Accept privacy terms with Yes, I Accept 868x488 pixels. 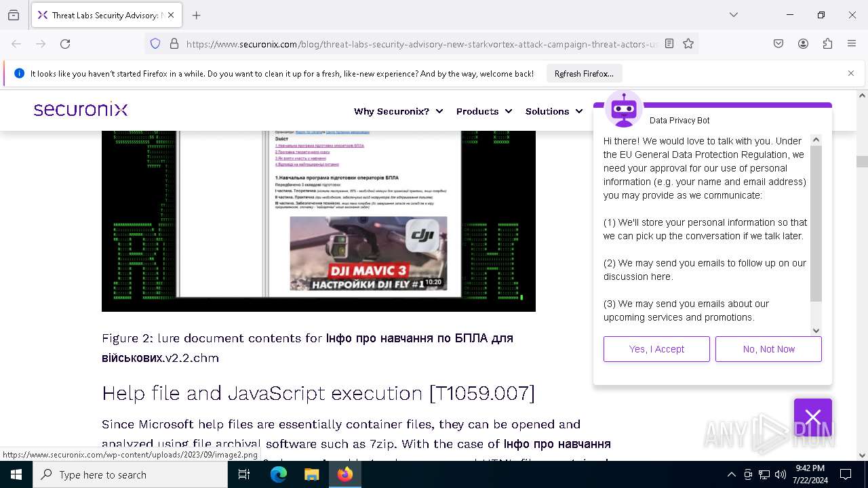pyautogui.click(x=656, y=349)
